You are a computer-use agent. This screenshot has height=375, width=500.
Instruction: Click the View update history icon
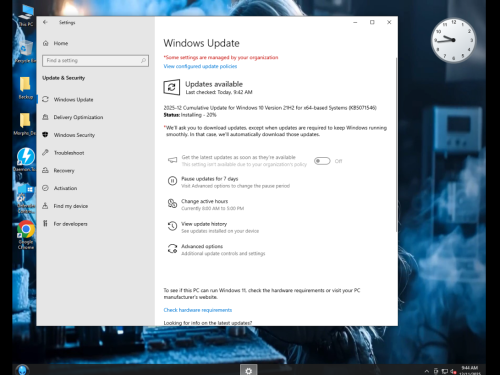tap(172, 226)
